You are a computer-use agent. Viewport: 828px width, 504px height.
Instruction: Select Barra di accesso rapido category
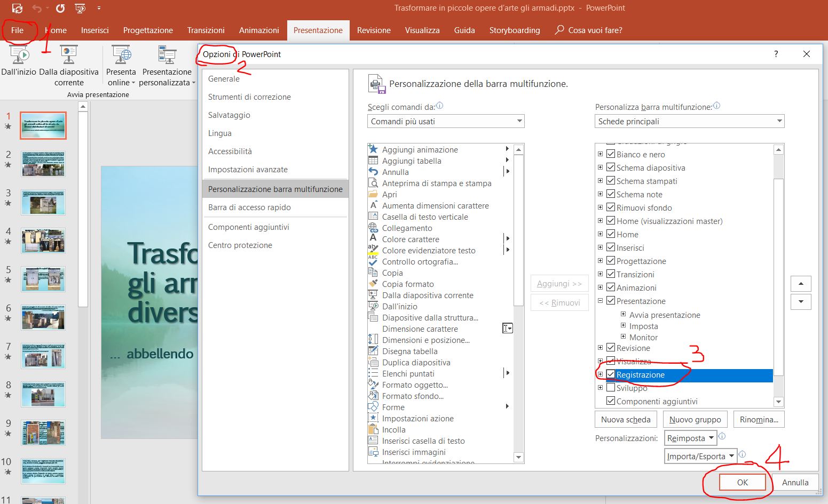(249, 207)
